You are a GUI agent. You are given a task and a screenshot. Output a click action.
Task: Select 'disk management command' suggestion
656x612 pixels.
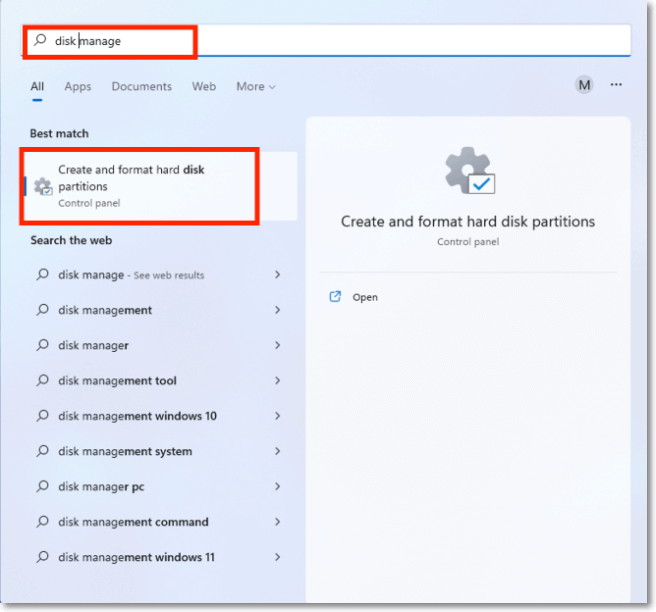pyautogui.click(x=160, y=522)
